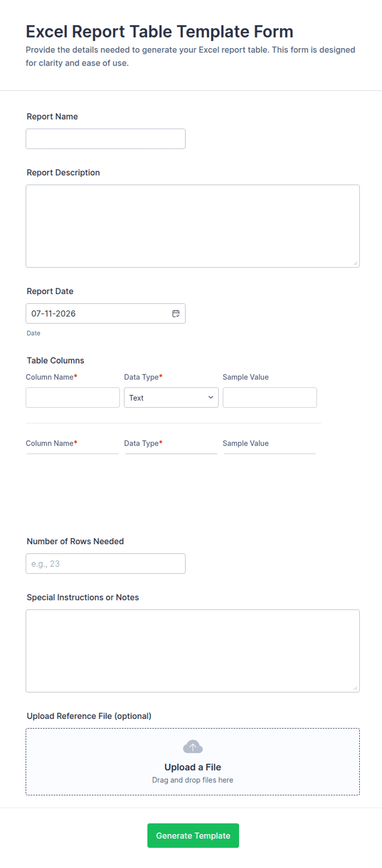Click the 'Drag and drop files here' text
The height and width of the screenshot is (868, 382).
pos(193,780)
